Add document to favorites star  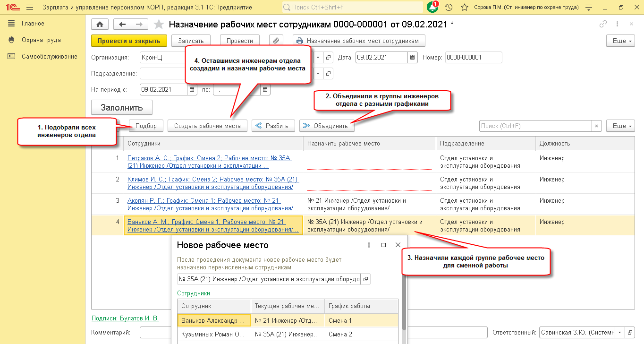pos(159,25)
